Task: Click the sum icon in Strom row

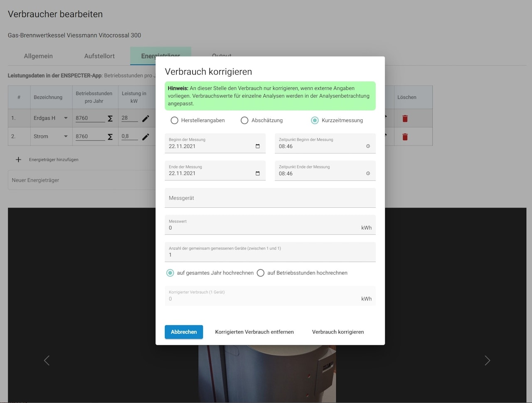Action: pos(110,137)
